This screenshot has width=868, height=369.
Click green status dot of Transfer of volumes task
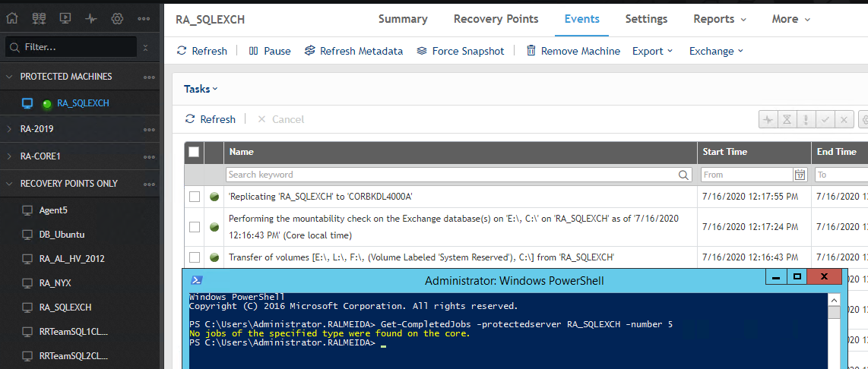coord(214,257)
